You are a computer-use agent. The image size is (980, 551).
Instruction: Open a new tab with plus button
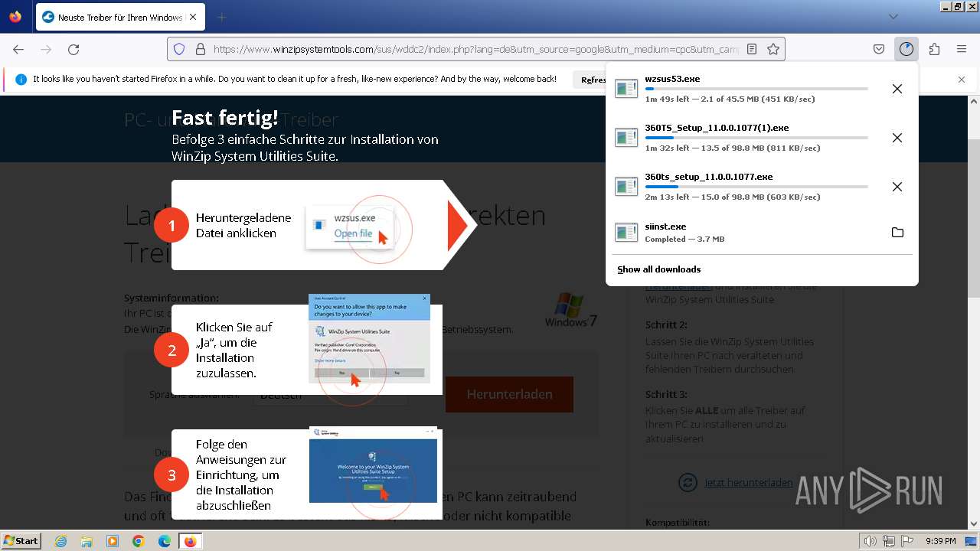(x=221, y=17)
